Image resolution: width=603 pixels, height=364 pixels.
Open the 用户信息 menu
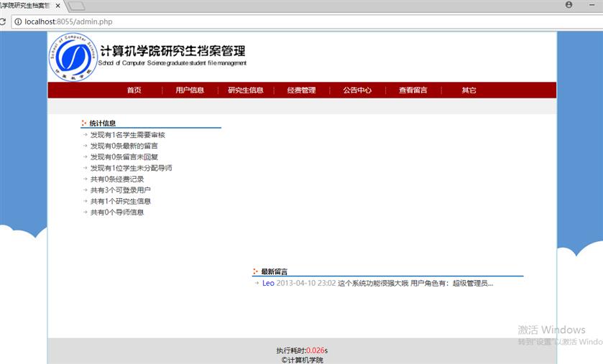190,90
